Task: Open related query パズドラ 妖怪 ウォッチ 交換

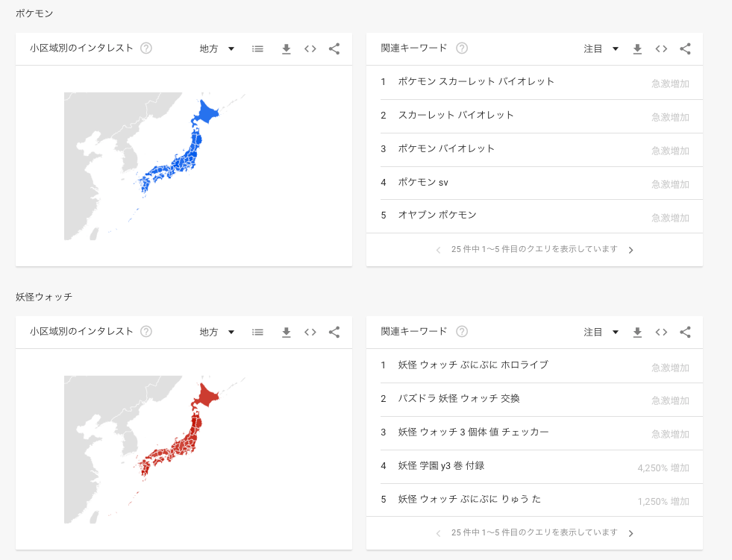Action: tap(459, 399)
